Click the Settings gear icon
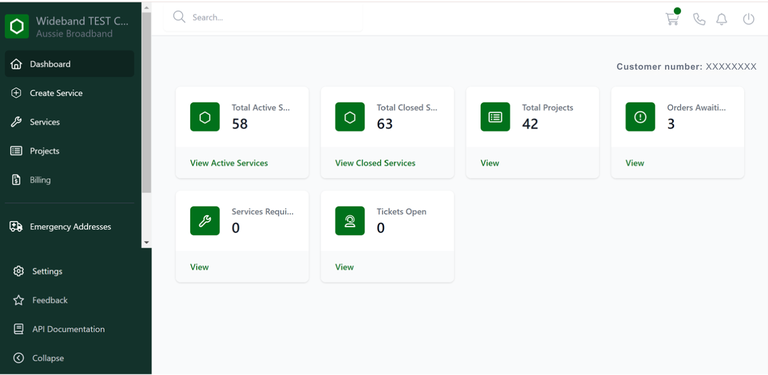 tap(19, 271)
